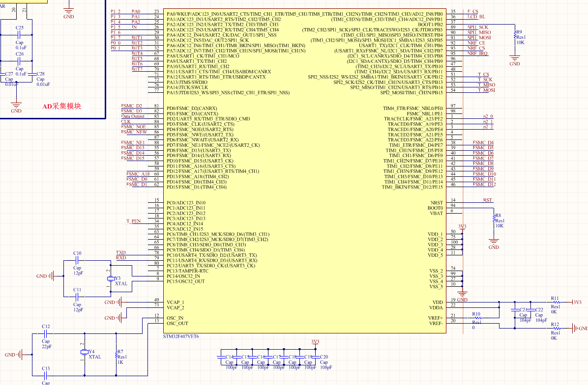The width and height of the screenshot is (588, 385).
Task: Select the BIT7 net label
Action: pos(137,69)
